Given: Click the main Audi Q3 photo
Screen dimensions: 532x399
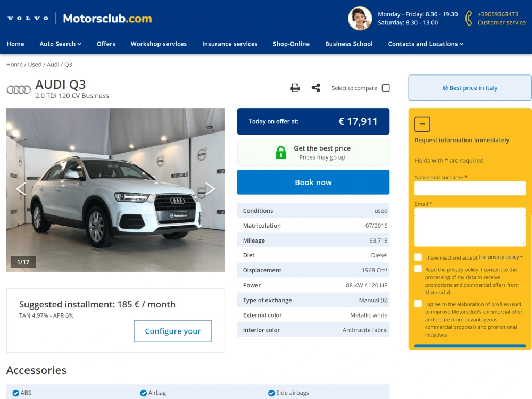Looking at the screenshot, I should [115, 190].
